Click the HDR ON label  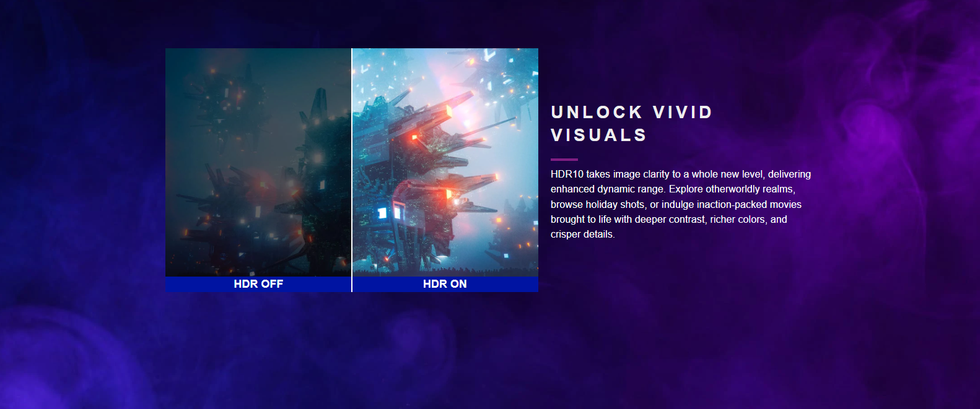point(445,284)
